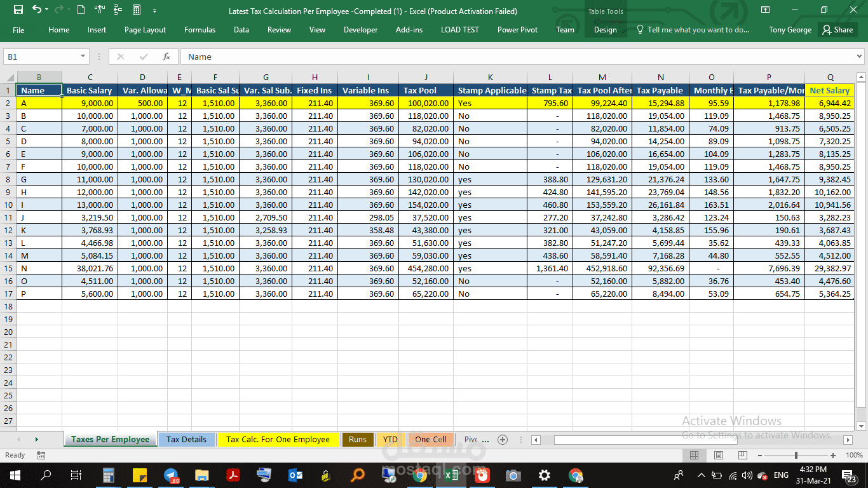
Task: Click the ENG language indicator
Action: 781,475
